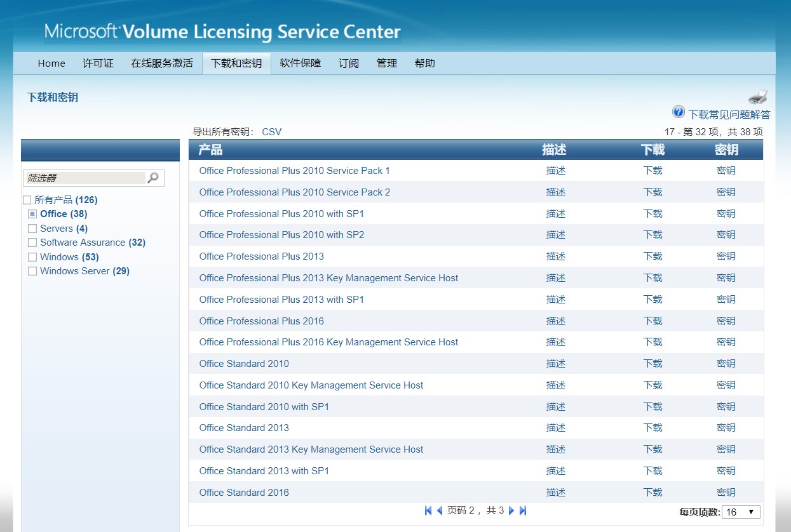Screen dimensions: 791x532
Task: Click 密钥 for Office Standard 2013 with SP1
Action: pyautogui.click(x=726, y=471)
